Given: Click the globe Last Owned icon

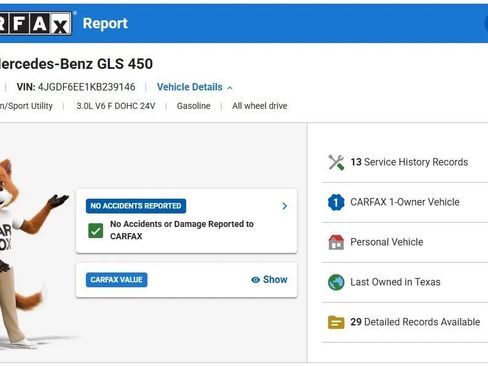Looking at the screenshot, I should coord(336,282).
